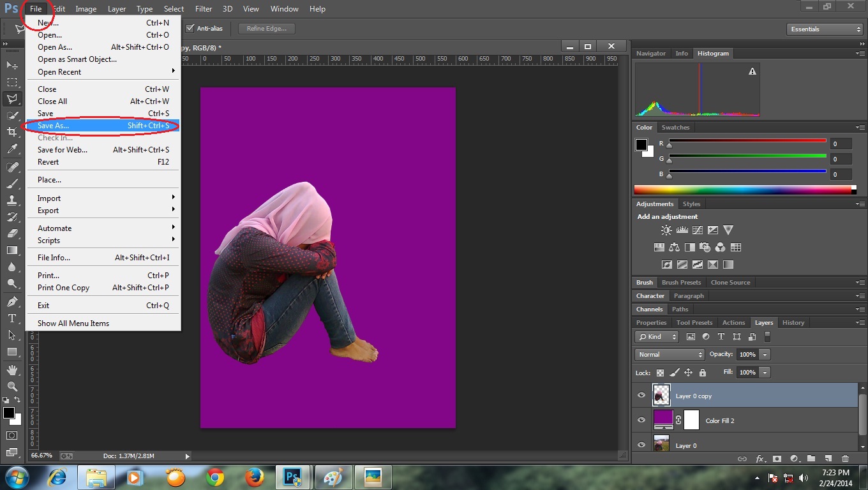868x490 pixels.
Task: Open the Normal blend mode dropdown
Action: pyautogui.click(x=669, y=355)
